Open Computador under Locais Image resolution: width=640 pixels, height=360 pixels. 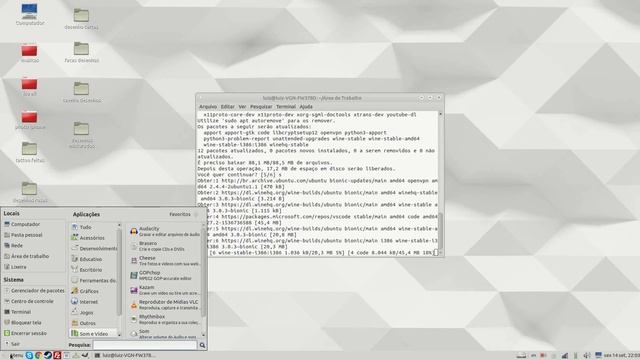click(x=33, y=224)
